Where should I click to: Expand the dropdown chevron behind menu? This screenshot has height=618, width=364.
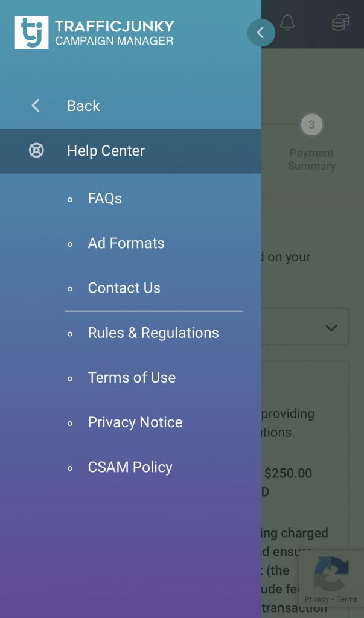point(331,328)
